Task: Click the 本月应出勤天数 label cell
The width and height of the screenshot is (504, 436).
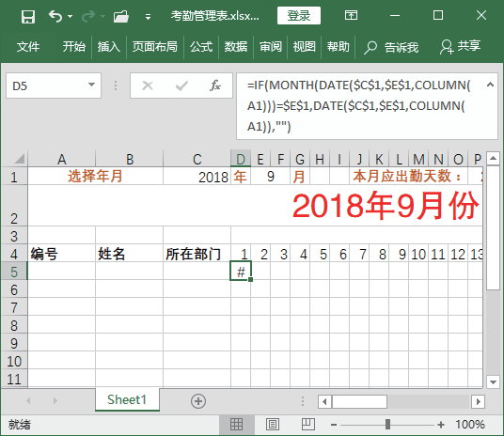Action: [408, 176]
